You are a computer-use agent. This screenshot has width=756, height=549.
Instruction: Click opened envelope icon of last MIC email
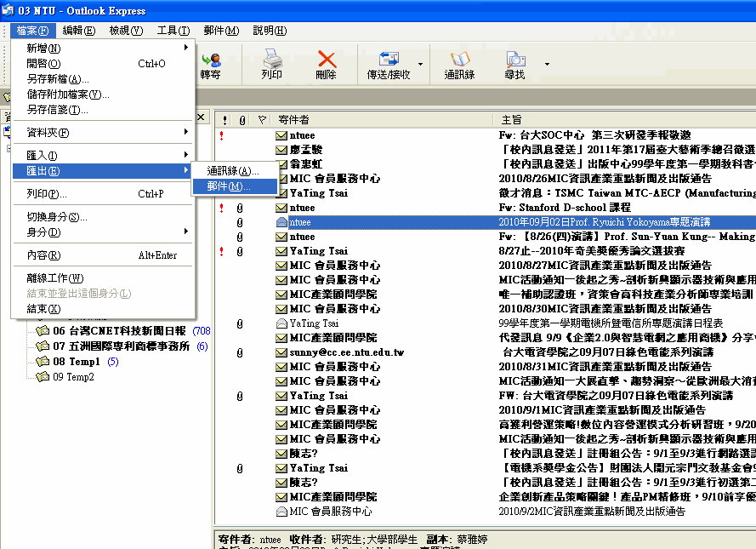point(281,512)
